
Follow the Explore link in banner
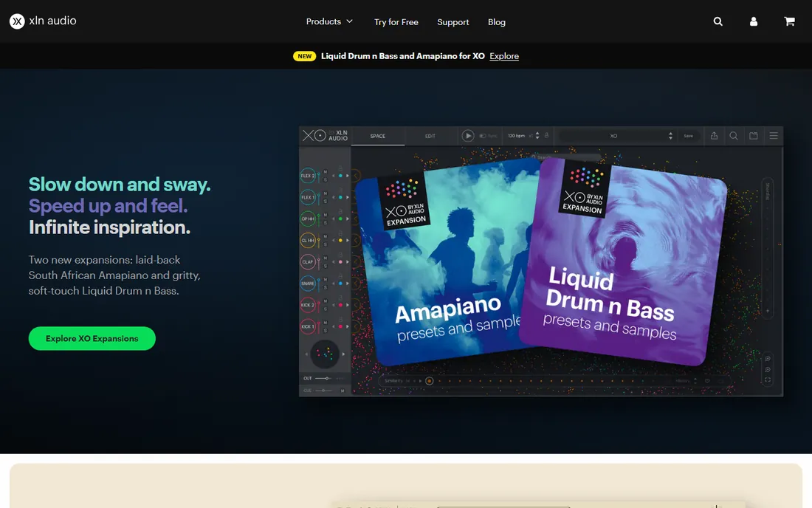click(x=504, y=56)
